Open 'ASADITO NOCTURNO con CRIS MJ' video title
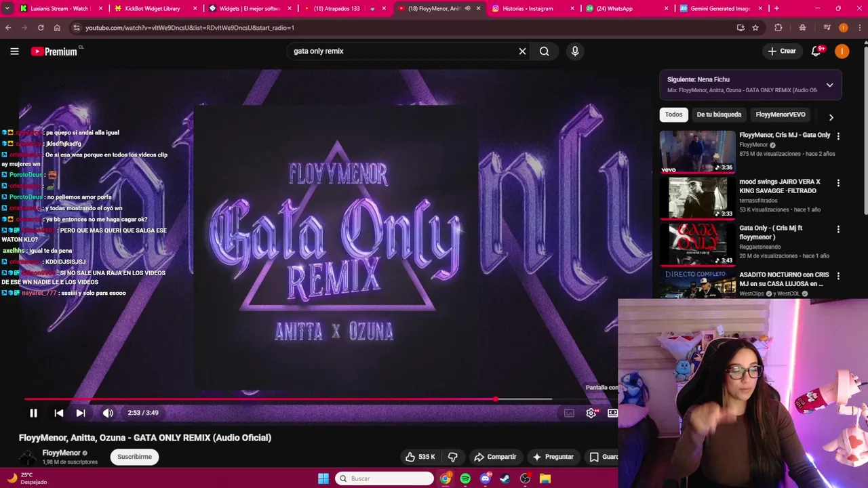This screenshot has width=868, height=488. [784, 279]
